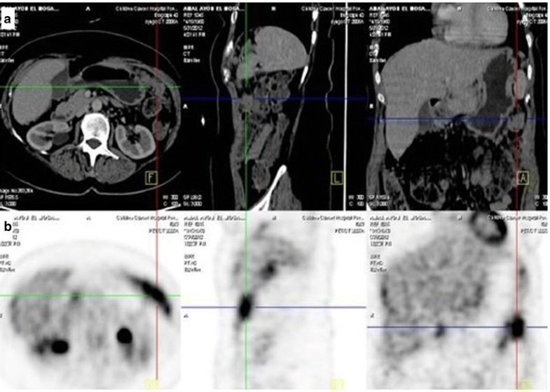The height and width of the screenshot is (392, 550).
Task: Click the faint orientation marker in coronal PET view
Action: pyautogui.click(x=523, y=384)
